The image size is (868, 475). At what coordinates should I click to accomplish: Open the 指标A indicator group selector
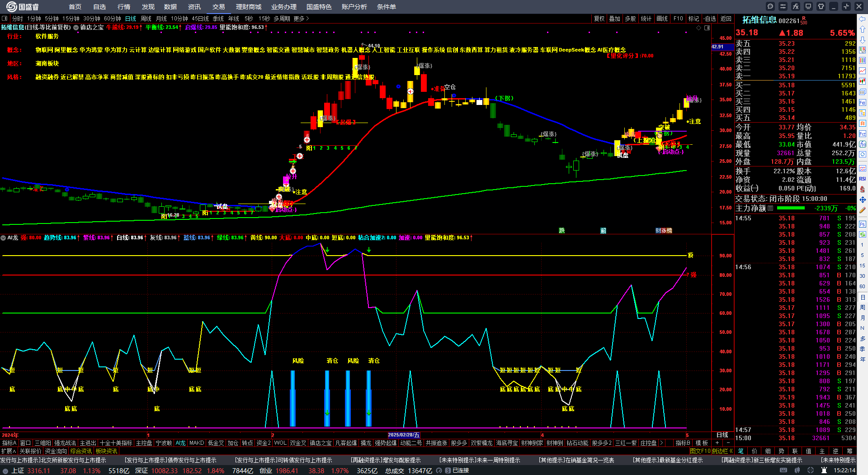9,443
